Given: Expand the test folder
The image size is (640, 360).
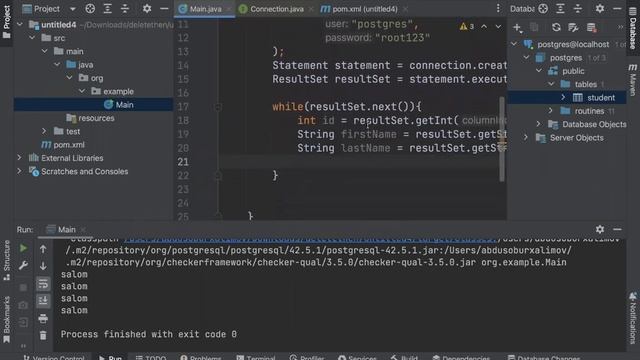Looking at the screenshot, I should click(x=44, y=131).
